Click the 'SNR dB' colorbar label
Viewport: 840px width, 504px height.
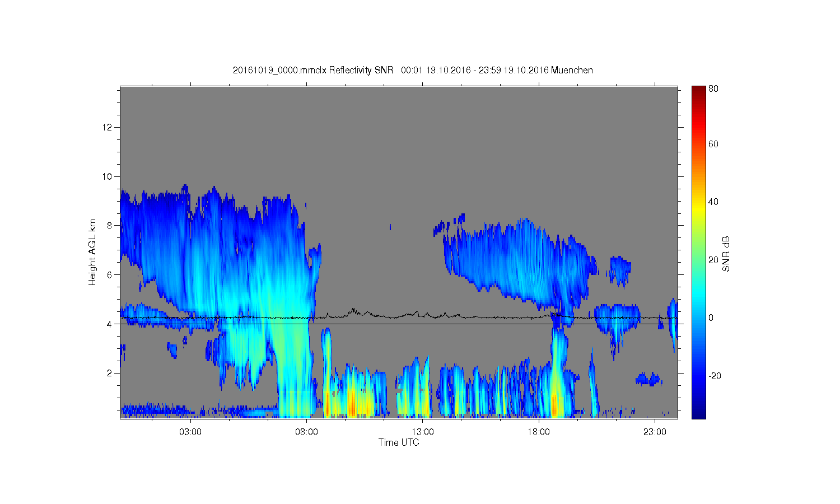point(726,254)
